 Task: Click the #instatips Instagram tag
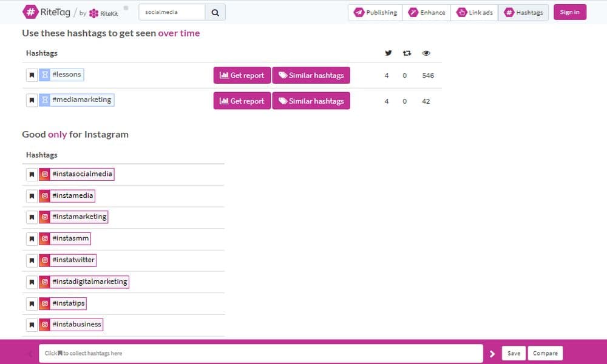[63, 303]
